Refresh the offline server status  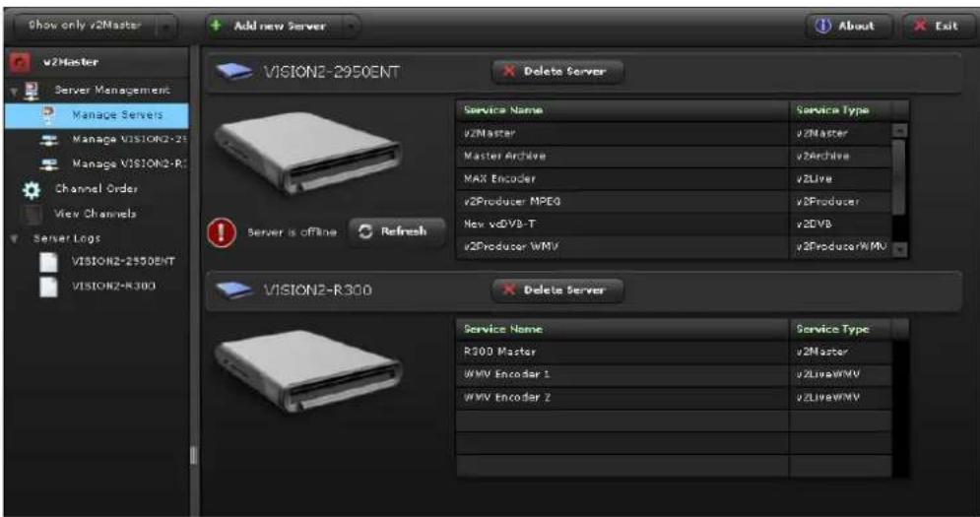[396, 232]
